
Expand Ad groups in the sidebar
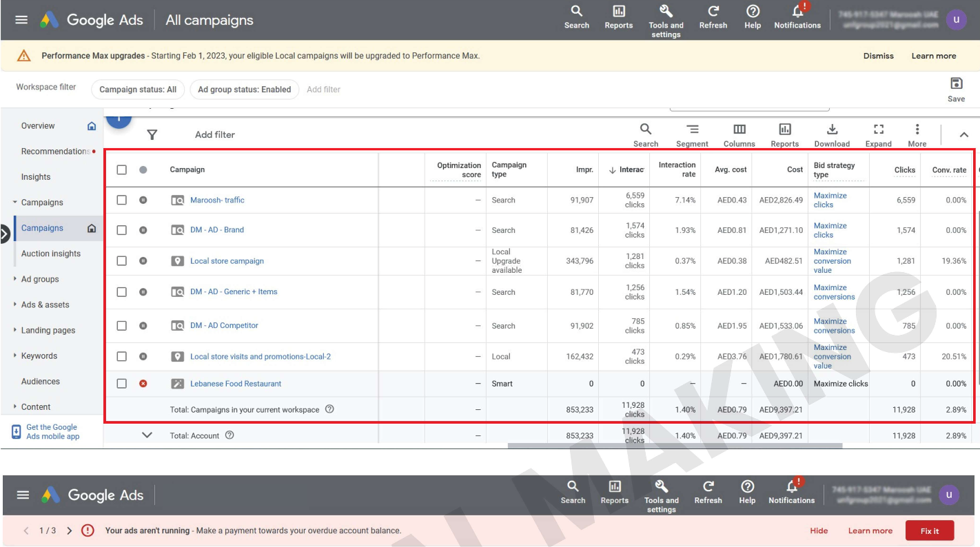pos(15,279)
